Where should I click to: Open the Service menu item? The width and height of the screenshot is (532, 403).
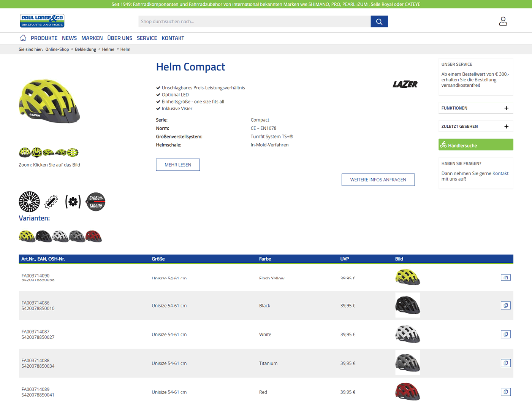pyautogui.click(x=147, y=38)
